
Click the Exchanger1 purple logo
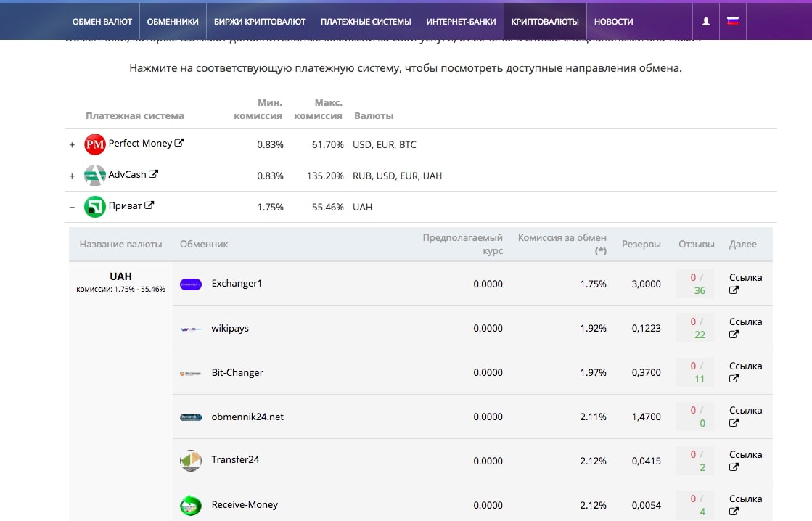191,284
